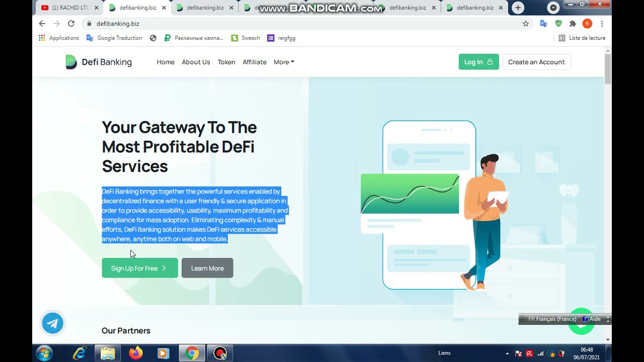Launch Internet Explorer from the taskbar
Screen dimensions: 644x362
tap(79, 353)
